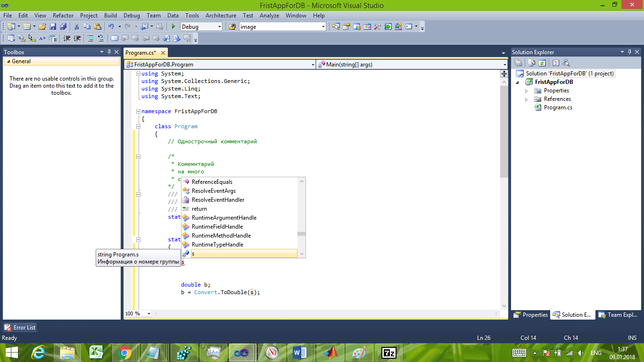Collapse the FristAppForDB project node
This screenshot has width=644, height=362.
click(517, 82)
